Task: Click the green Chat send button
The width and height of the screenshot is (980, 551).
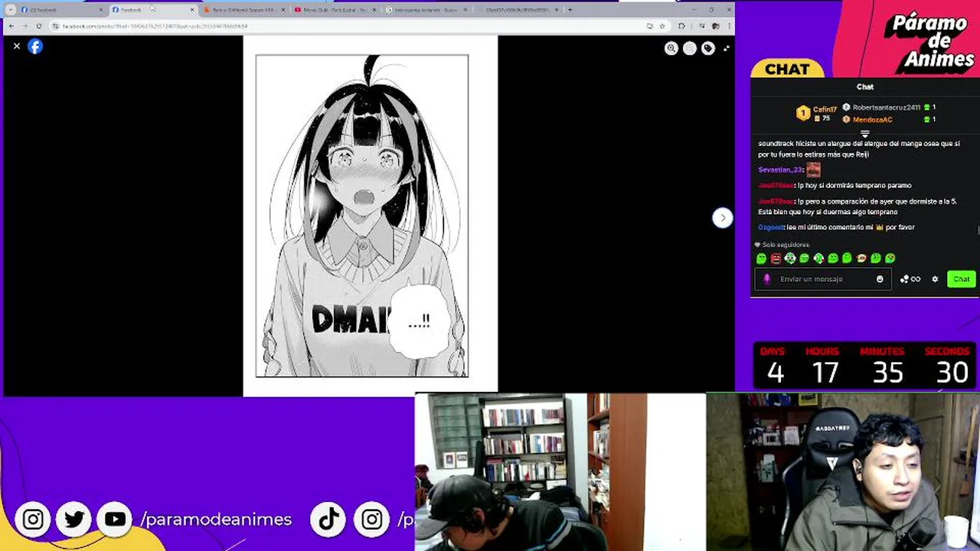Action: pos(961,279)
